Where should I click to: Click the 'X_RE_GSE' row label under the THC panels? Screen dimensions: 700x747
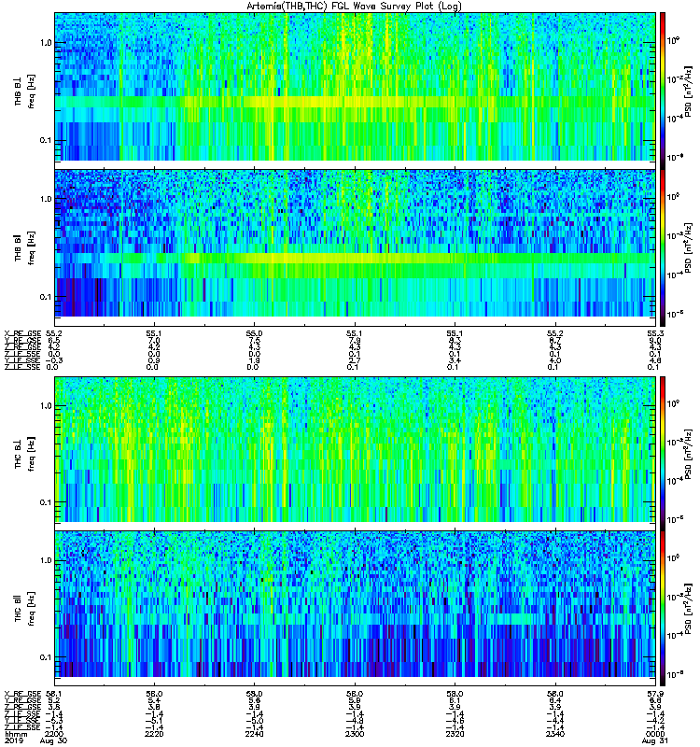pos(22,694)
